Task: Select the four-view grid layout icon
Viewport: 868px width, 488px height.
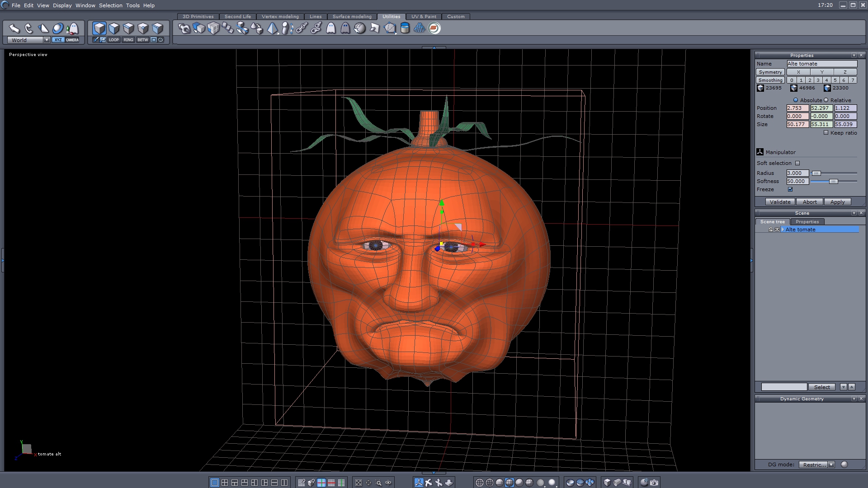Action: click(x=225, y=483)
